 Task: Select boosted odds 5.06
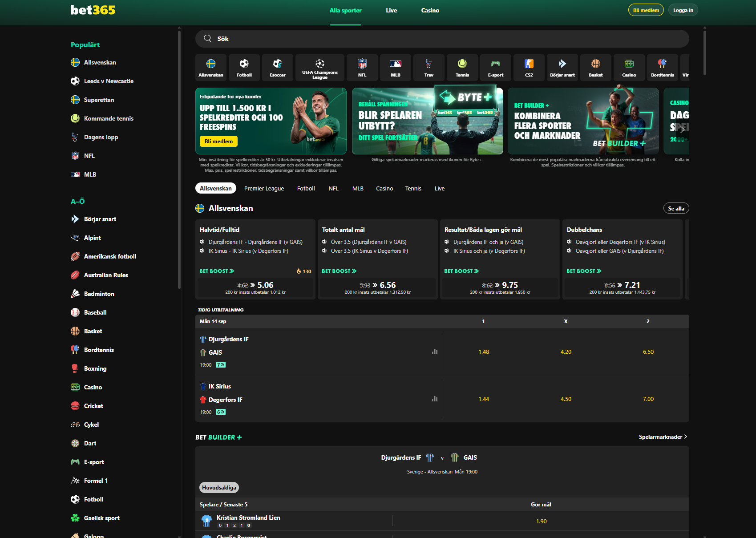tap(255, 287)
